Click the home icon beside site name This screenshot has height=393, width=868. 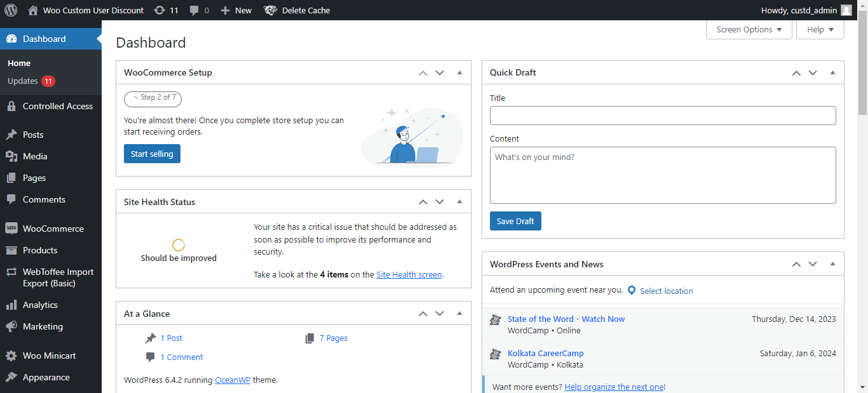coord(33,10)
